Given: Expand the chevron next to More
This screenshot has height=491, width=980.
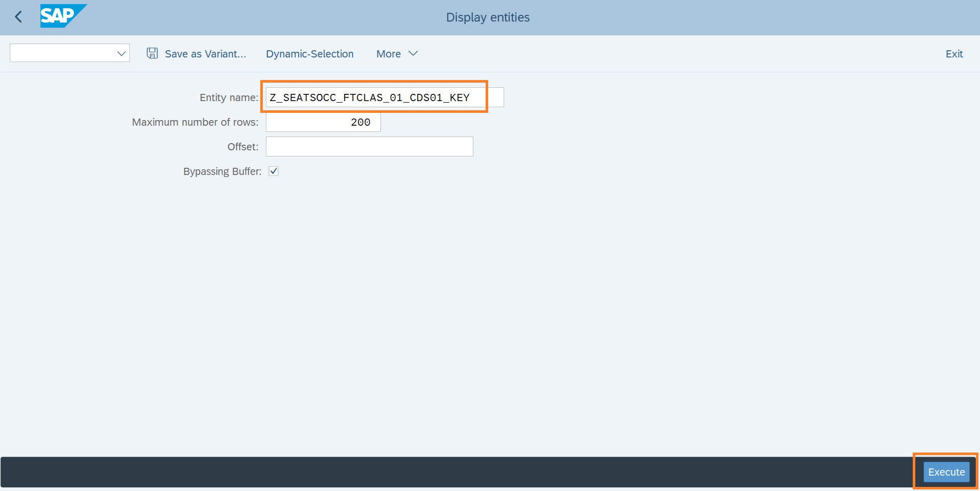Looking at the screenshot, I should click(x=413, y=53).
